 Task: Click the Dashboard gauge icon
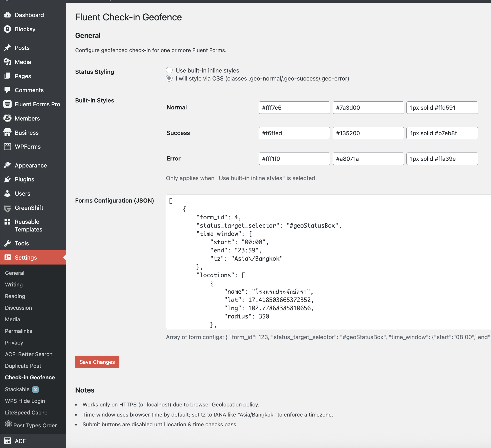pyautogui.click(x=7, y=15)
